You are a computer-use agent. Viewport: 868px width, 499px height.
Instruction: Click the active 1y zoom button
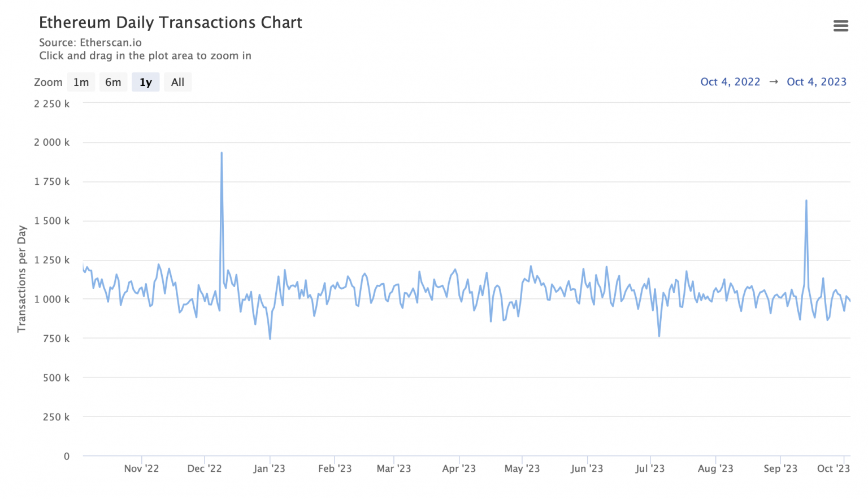coord(146,83)
